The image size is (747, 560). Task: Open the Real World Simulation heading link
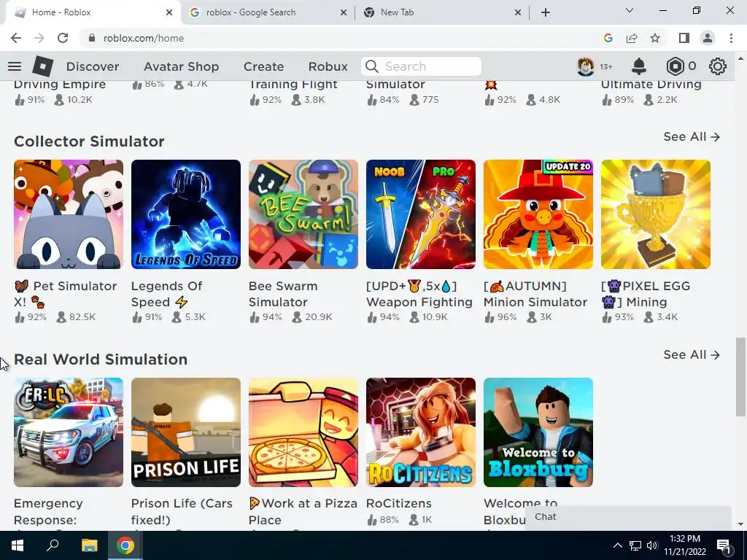coord(101,359)
